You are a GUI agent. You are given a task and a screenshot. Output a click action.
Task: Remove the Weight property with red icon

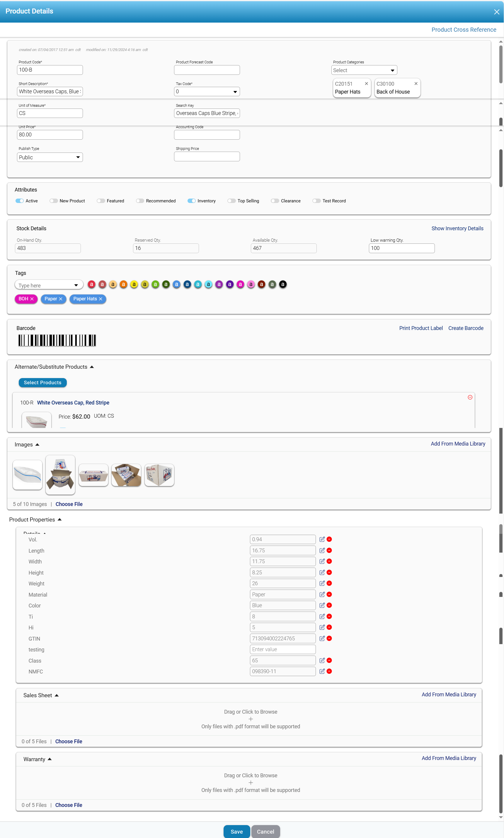click(x=329, y=583)
